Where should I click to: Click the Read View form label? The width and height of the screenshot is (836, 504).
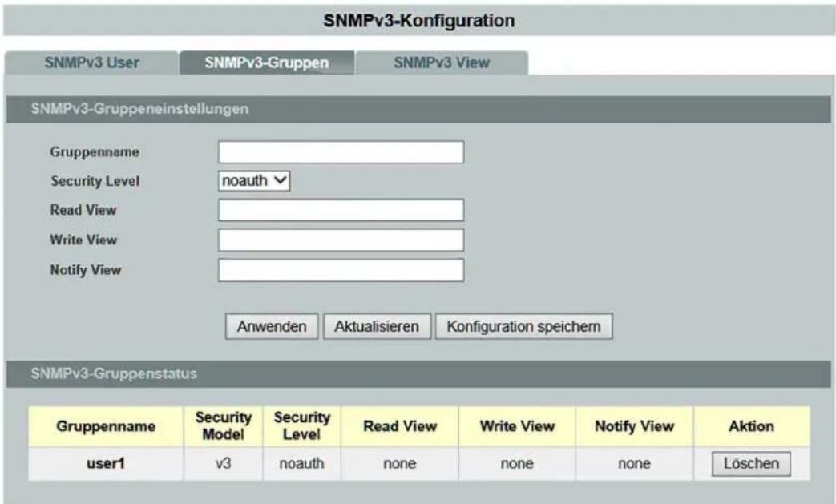click(x=83, y=211)
